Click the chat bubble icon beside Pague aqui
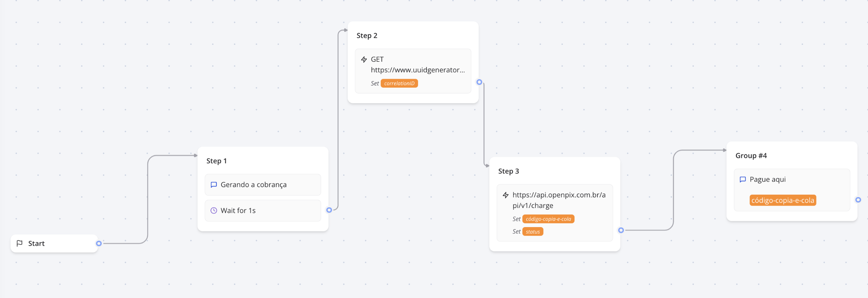The width and height of the screenshot is (868, 298). [x=742, y=179]
